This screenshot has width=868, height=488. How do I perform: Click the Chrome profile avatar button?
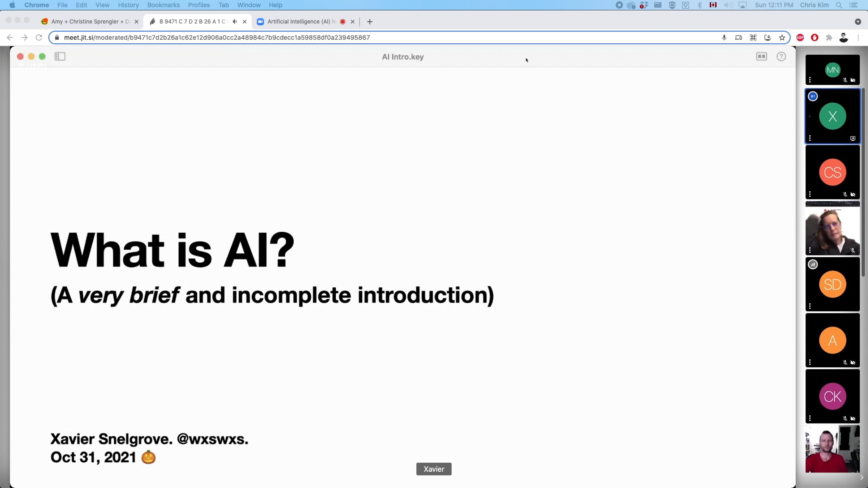(x=843, y=38)
